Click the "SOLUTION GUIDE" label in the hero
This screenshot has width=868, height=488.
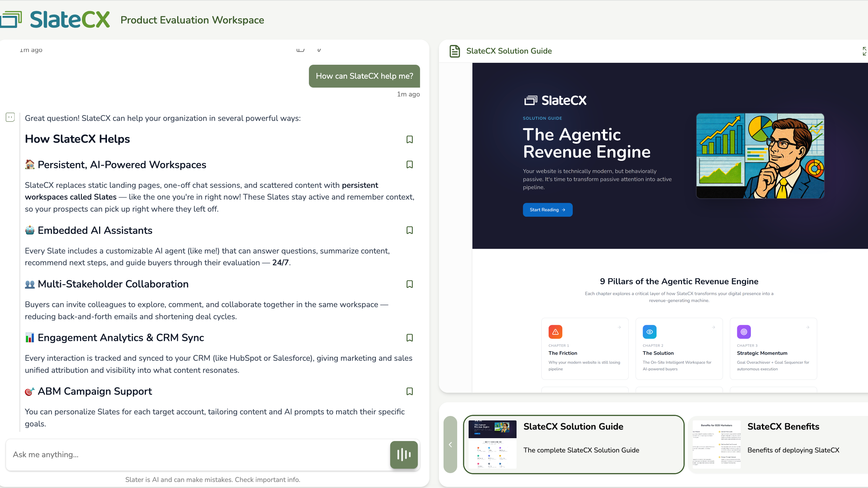[x=543, y=118]
